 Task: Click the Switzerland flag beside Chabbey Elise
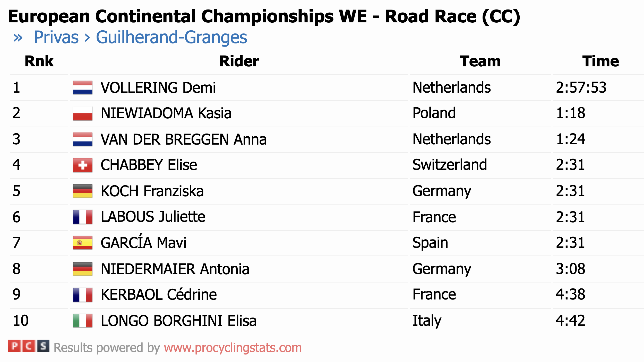(82, 165)
